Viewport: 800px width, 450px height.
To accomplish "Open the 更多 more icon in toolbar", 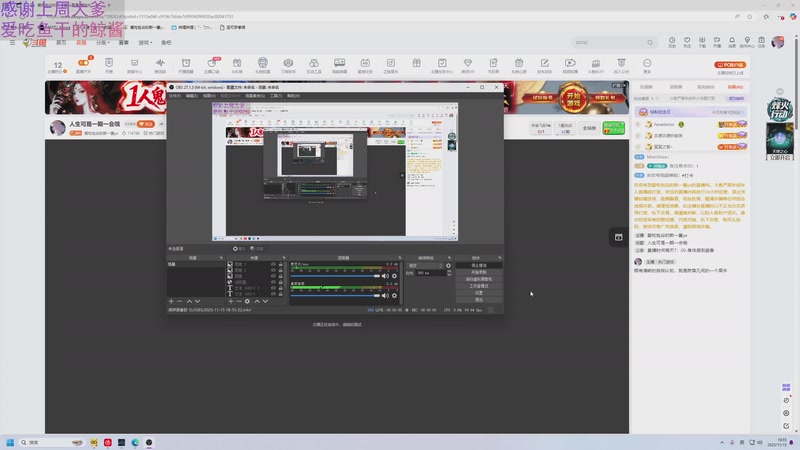I will pyautogui.click(x=647, y=65).
